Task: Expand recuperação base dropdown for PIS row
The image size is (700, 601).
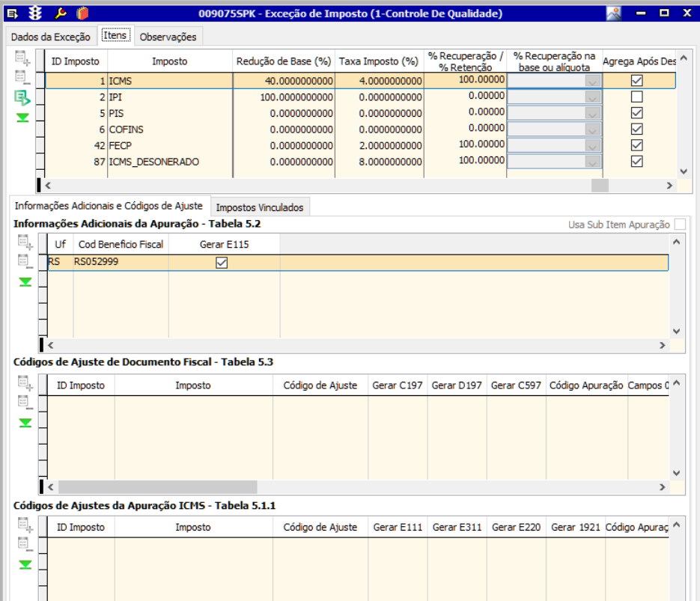Action: pyautogui.click(x=593, y=113)
